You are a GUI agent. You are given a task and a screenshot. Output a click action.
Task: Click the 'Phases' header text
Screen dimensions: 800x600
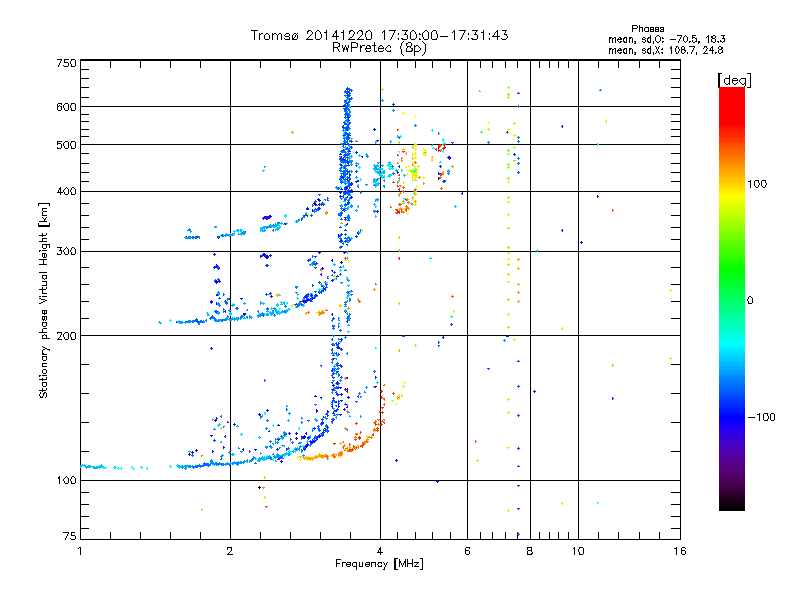(647, 29)
